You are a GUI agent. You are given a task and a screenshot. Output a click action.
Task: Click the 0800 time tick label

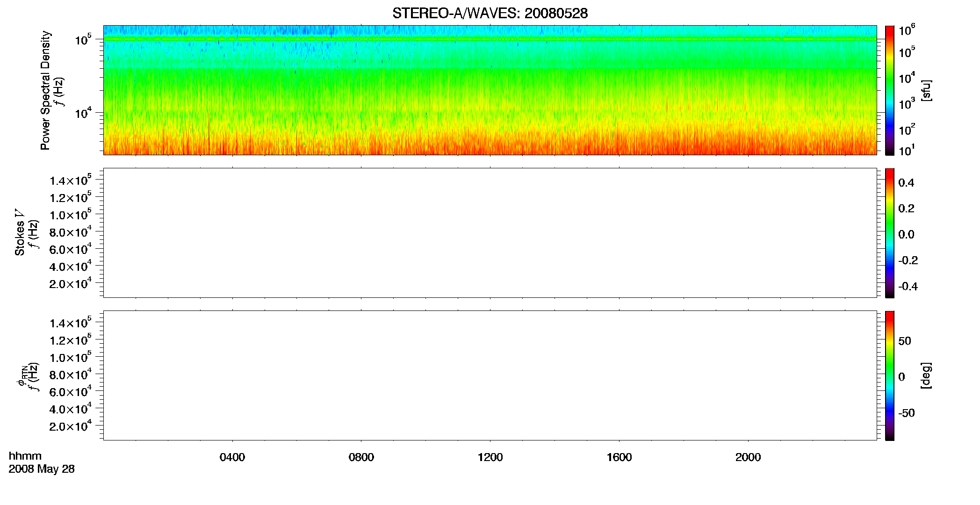coord(361,457)
